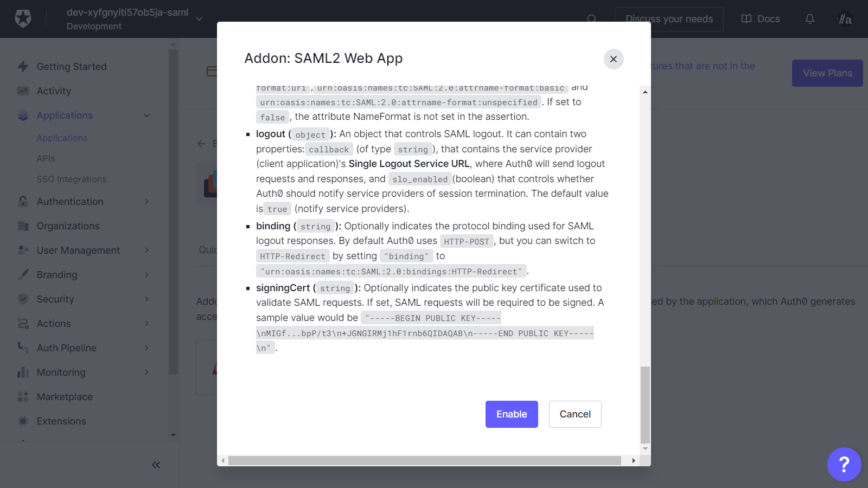The width and height of the screenshot is (868, 488).
Task: Click the dialog horizontal scrollbar
Action: click(424, 460)
